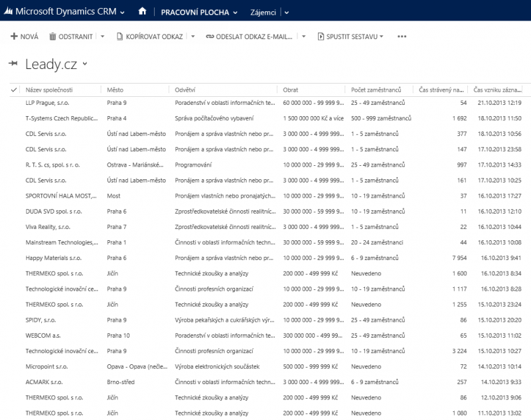Open R. T. S. cs, spol. s r. o.
This screenshot has height=420, width=531.
53,165
